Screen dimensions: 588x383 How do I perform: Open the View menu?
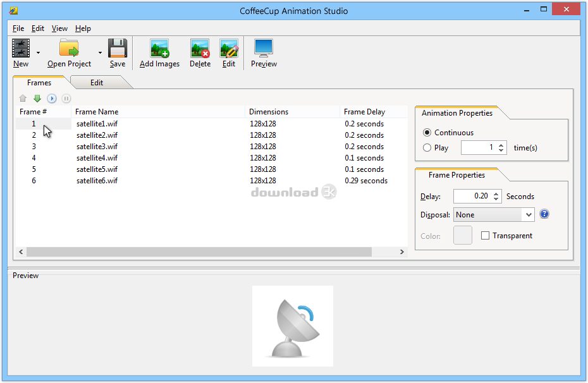pos(59,28)
